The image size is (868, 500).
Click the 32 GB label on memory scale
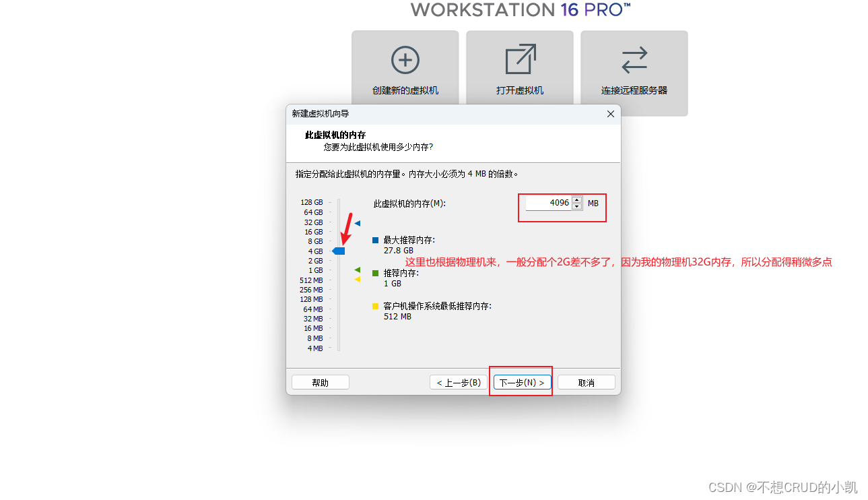click(x=313, y=222)
